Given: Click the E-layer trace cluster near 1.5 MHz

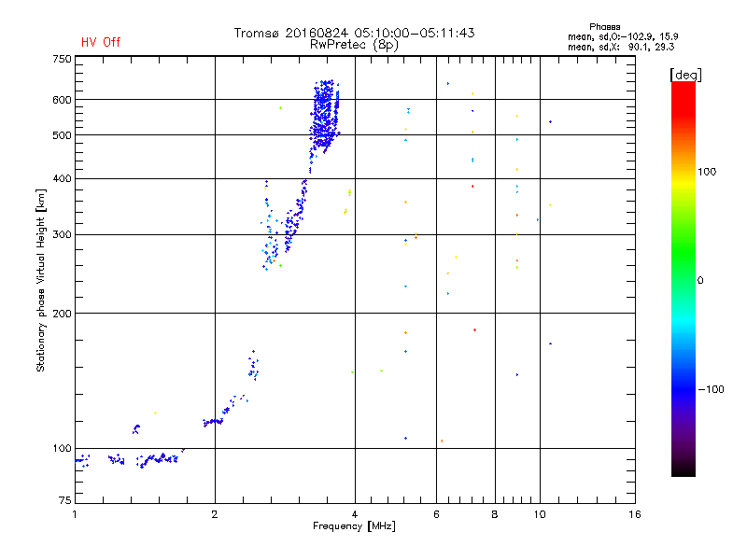Looking at the screenshot, I should (x=157, y=460).
